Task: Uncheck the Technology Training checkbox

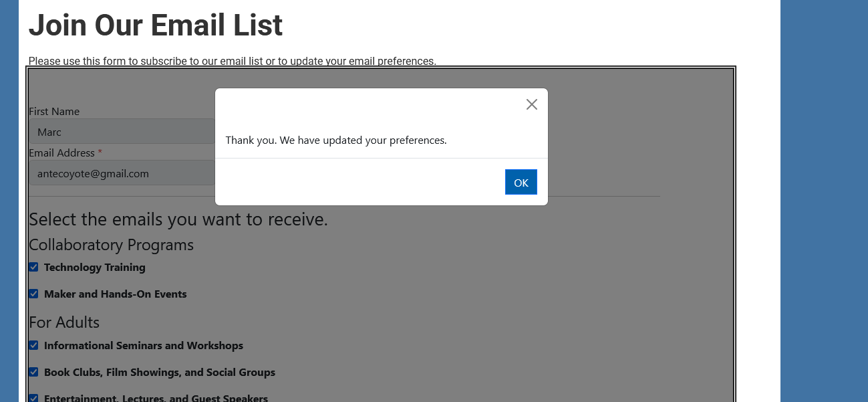Action: (x=33, y=267)
